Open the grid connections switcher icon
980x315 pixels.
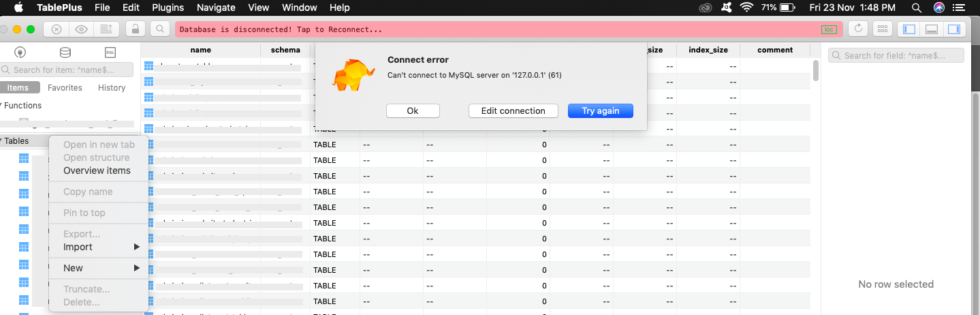(x=883, y=29)
